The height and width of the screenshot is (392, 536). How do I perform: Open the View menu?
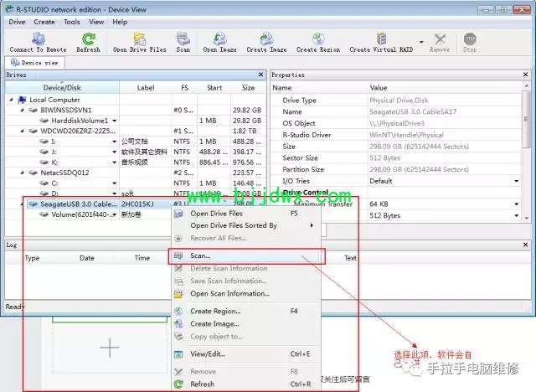(96, 22)
